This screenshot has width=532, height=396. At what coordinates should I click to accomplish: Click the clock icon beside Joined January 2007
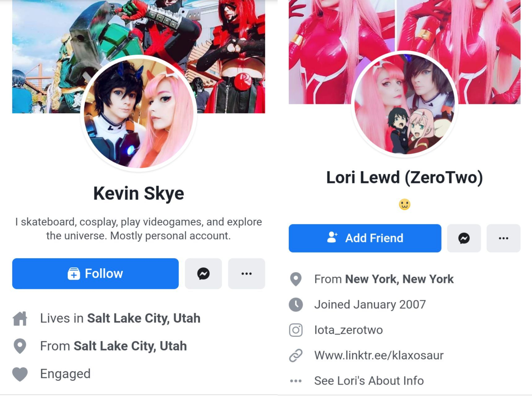click(296, 304)
